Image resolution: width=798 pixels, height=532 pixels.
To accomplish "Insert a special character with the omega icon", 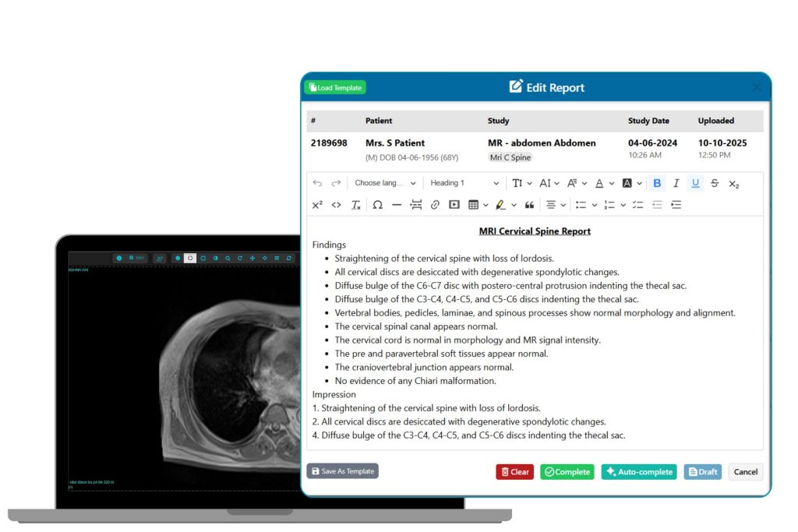I will [377, 205].
